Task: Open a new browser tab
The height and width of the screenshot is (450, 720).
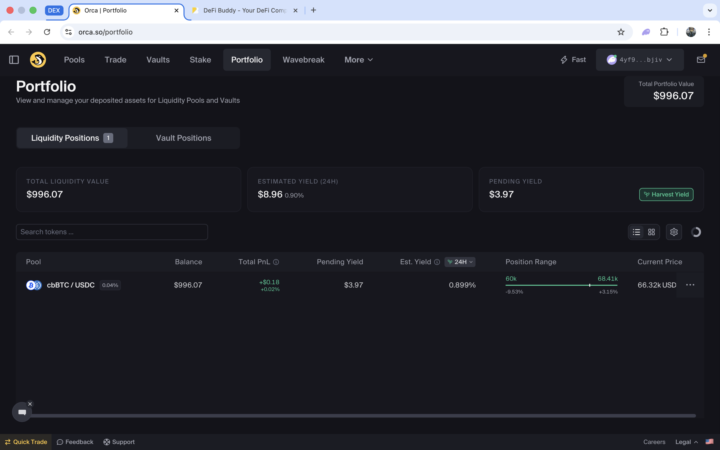Action: point(313,10)
